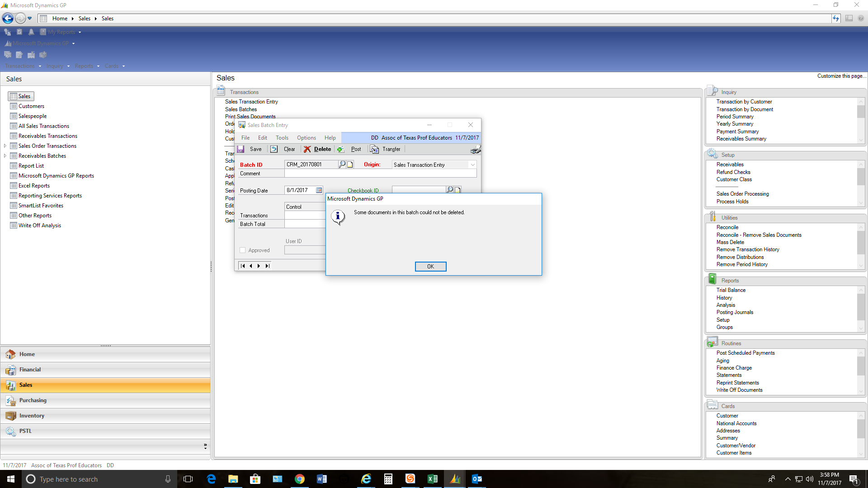This screenshot has height=488, width=868.
Task: Open Posting Date calendar picker
Action: coord(319,190)
